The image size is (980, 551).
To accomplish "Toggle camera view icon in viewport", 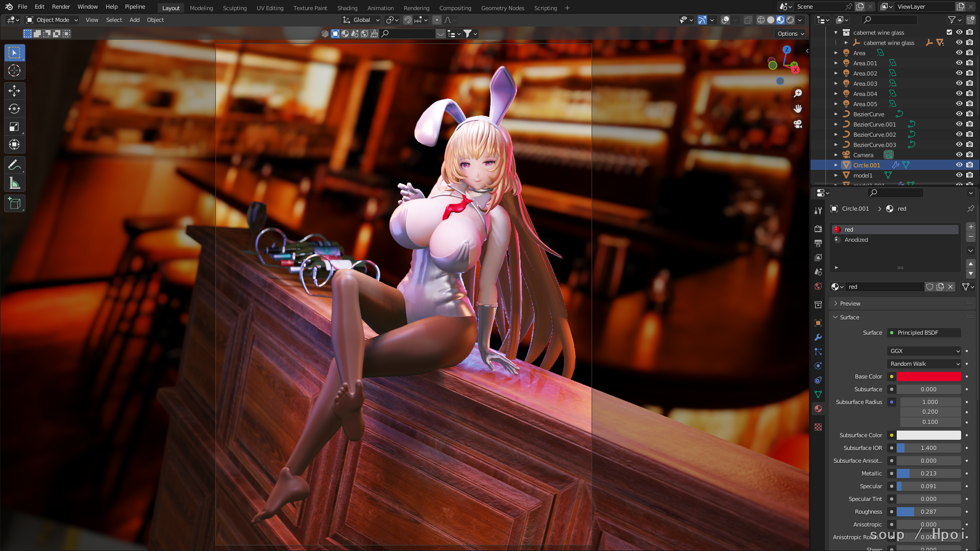I will (x=798, y=124).
